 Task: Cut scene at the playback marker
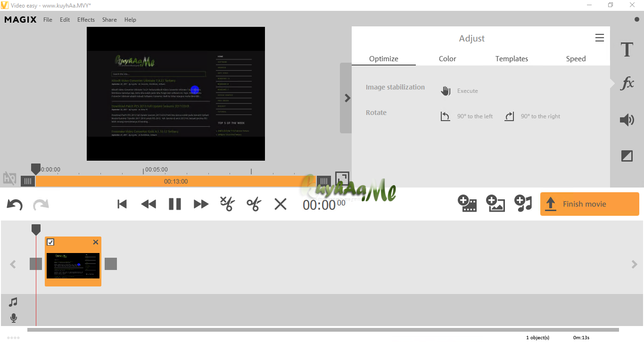click(x=227, y=204)
